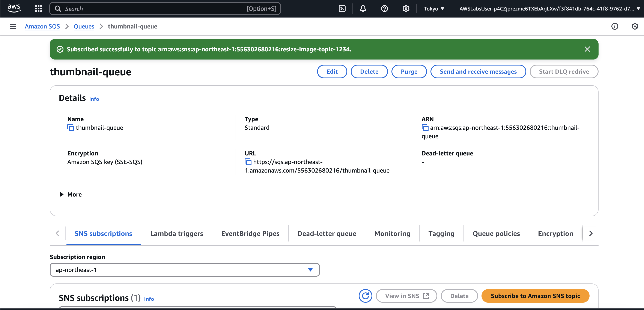
Task: Click the thumbnail-queue page heading
Action: coord(90,72)
